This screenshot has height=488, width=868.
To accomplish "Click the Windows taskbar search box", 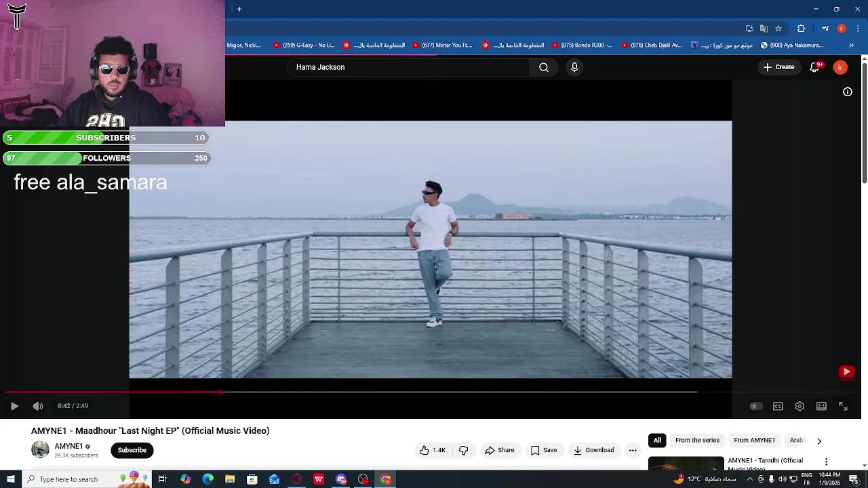I will pos(87,479).
